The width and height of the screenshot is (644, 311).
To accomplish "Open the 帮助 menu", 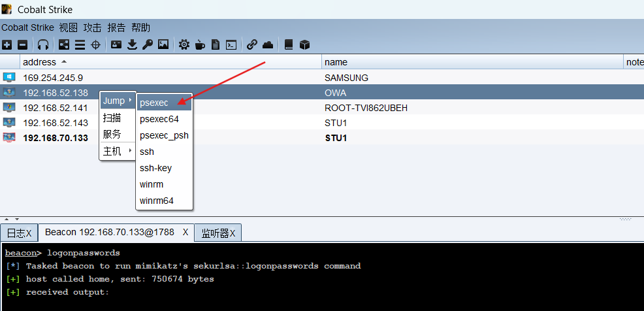I will (140, 27).
